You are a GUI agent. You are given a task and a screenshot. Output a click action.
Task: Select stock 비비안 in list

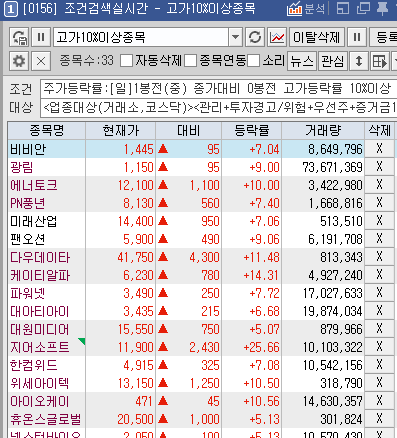[28, 149]
